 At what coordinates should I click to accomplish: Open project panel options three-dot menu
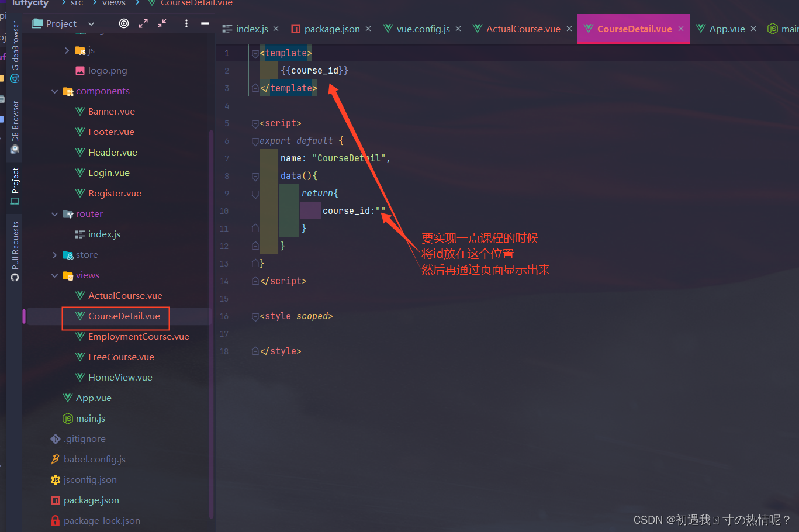(x=186, y=23)
